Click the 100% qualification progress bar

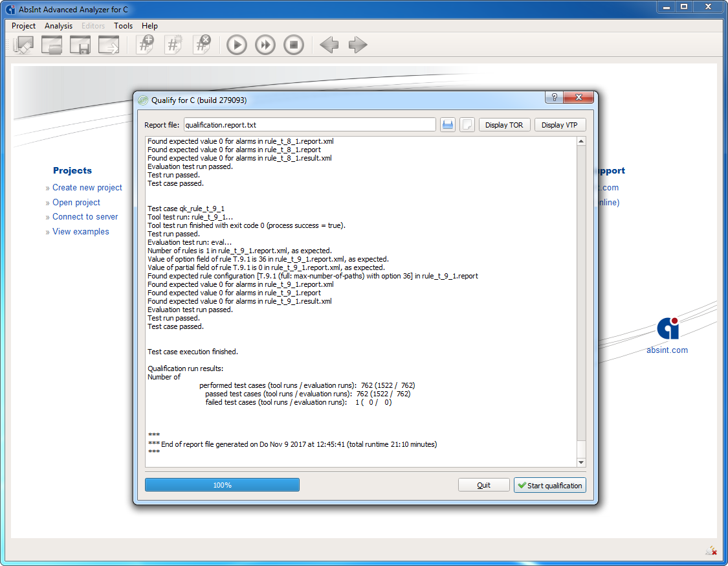tap(222, 485)
